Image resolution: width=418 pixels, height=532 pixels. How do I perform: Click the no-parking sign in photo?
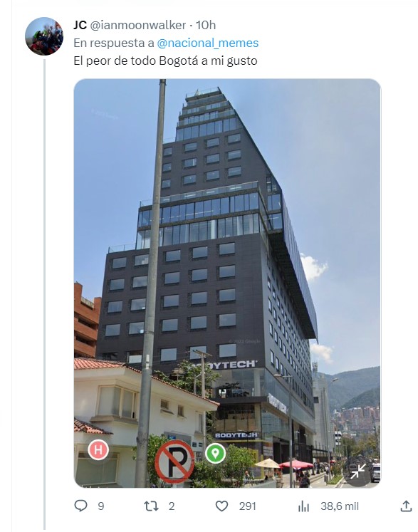click(174, 462)
